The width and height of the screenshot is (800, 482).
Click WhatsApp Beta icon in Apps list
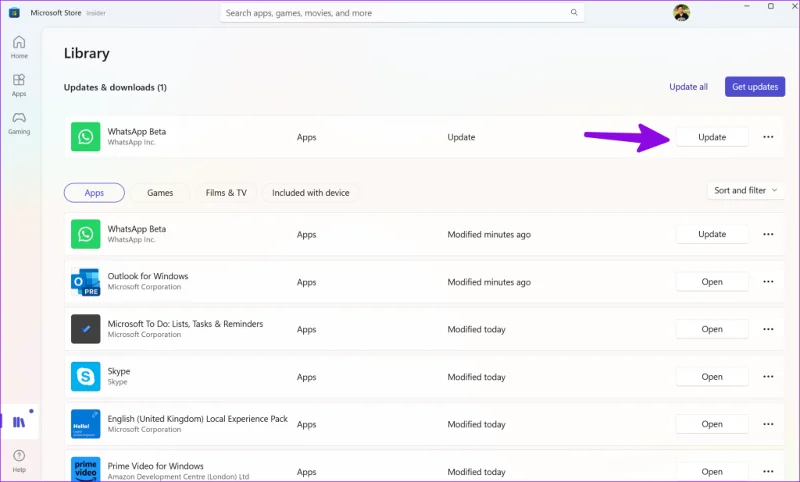86,234
